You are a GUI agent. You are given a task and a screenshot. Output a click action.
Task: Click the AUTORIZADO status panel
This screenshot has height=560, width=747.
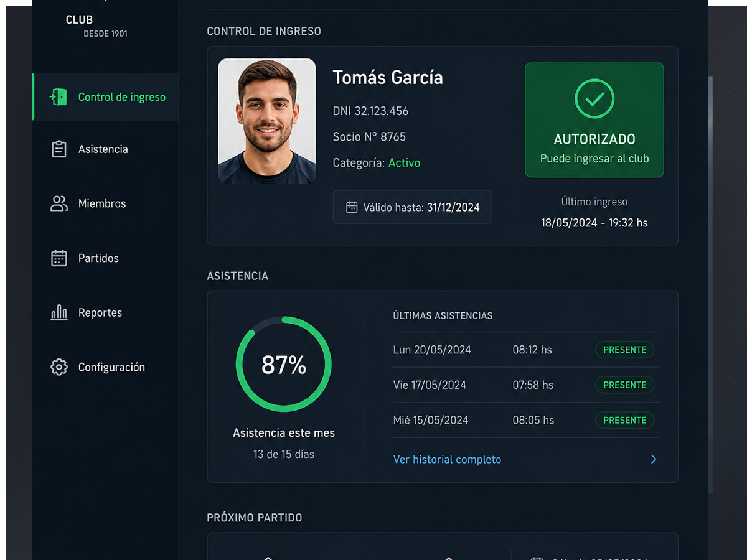click(594, 120)
